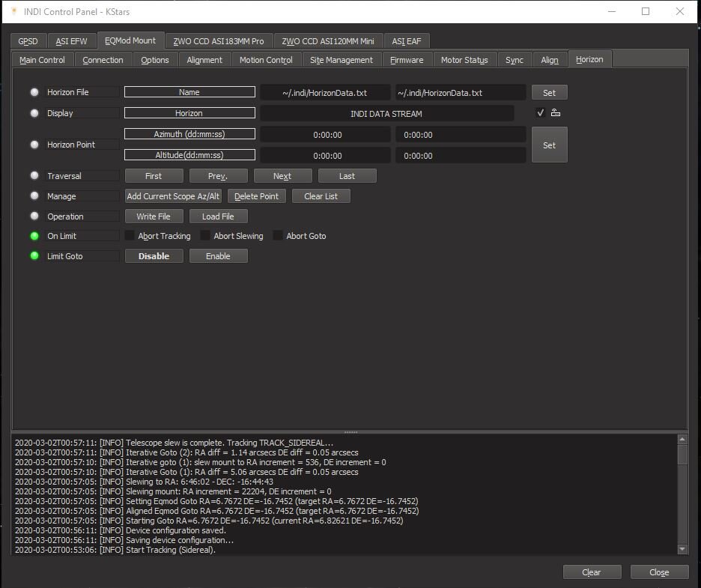The height and width of the screenshot is (588, 701).
Task: Click the green On Limit status light
Action: 34,236
